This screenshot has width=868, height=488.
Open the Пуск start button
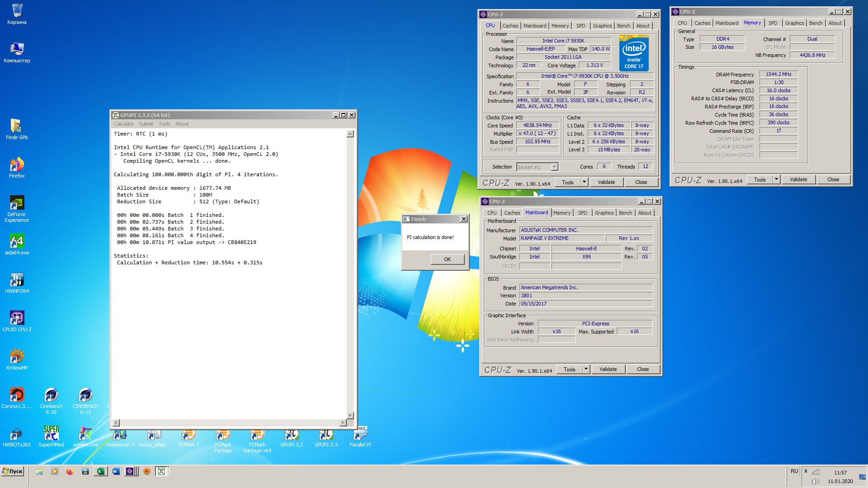pos(13,471)
